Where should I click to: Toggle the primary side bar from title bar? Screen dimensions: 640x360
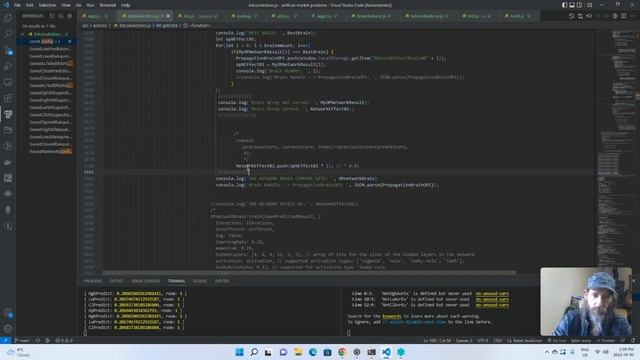(x=564, y=5)
